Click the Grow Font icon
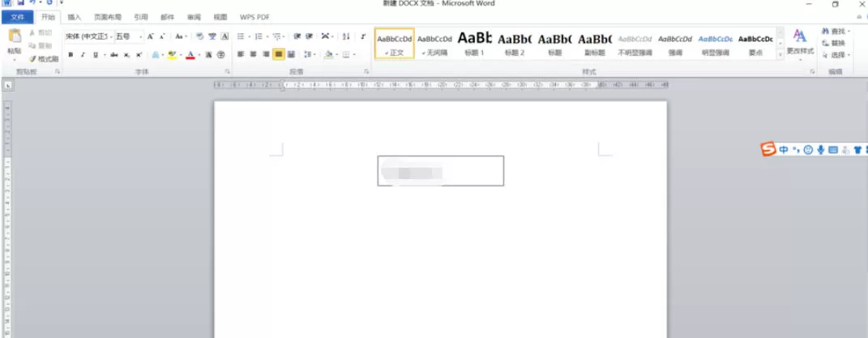Viewport: 868px width, 338px height. coord(150,36)
